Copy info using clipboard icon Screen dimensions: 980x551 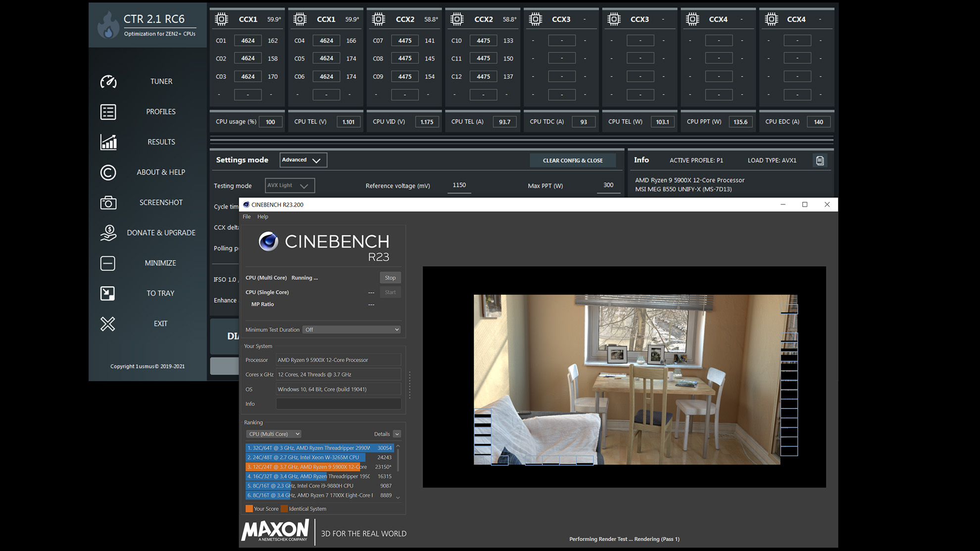point(820,160)
